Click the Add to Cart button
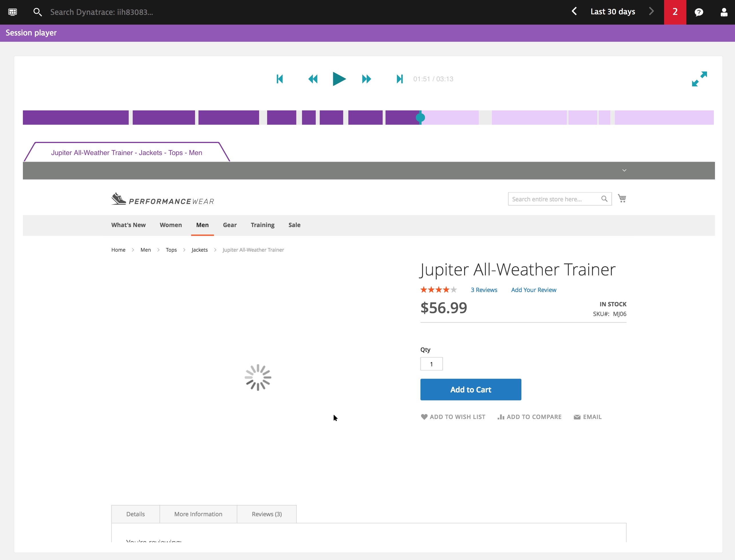Image resolution: width=735 pixels, height=560 pixels. 471,390
